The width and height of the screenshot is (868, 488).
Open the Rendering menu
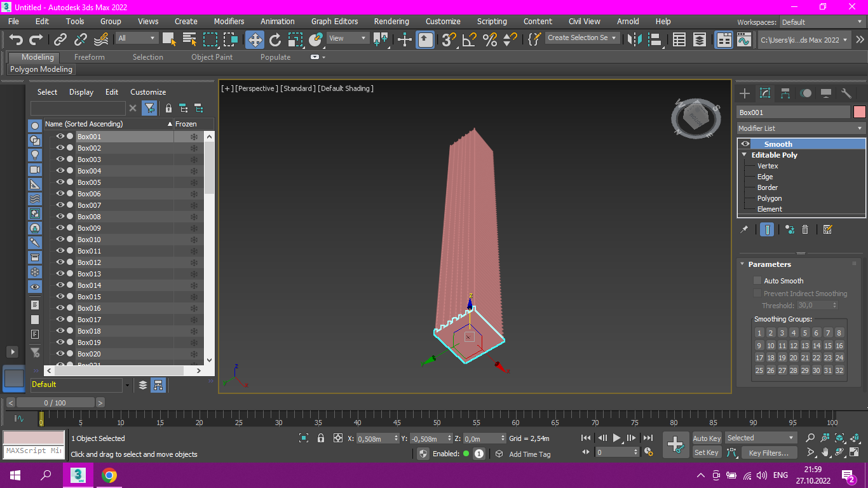[x=391, y=21]
